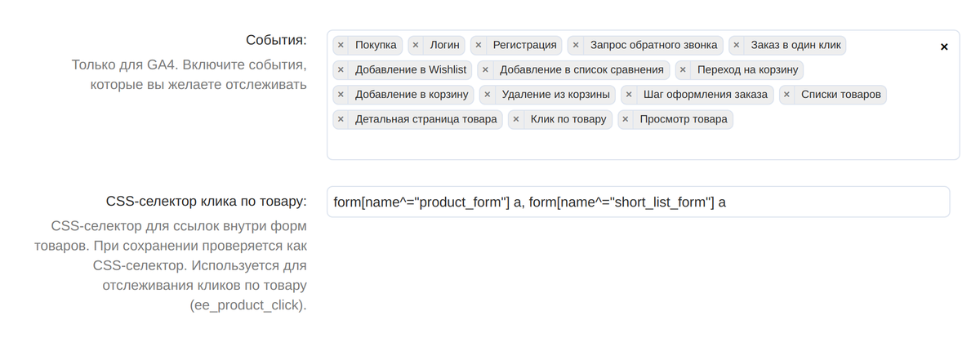This screenshot has height=360, width=980.
Task: Remove the Списки товаров tag
Action: [x=786, y=95]
